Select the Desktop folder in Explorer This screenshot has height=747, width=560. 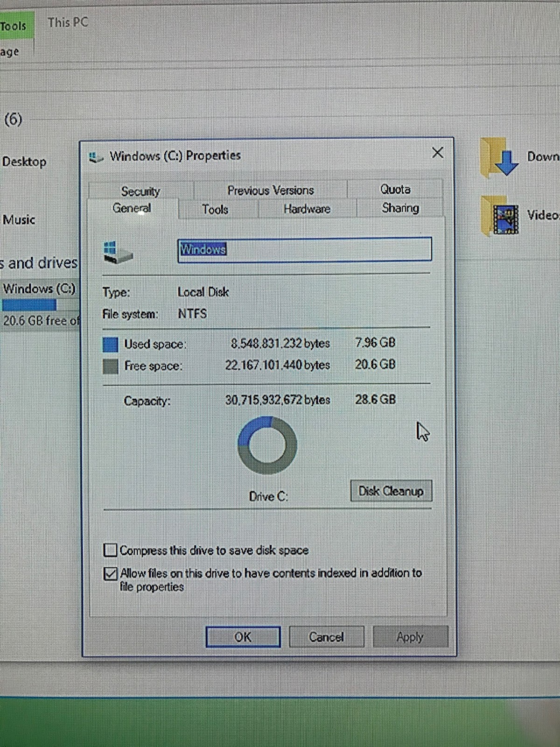(24, 162)
